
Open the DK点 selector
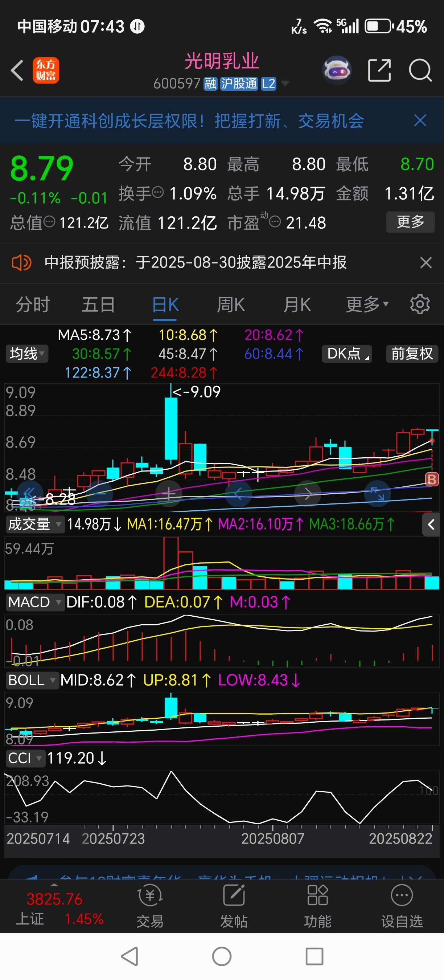coord(347,354)
